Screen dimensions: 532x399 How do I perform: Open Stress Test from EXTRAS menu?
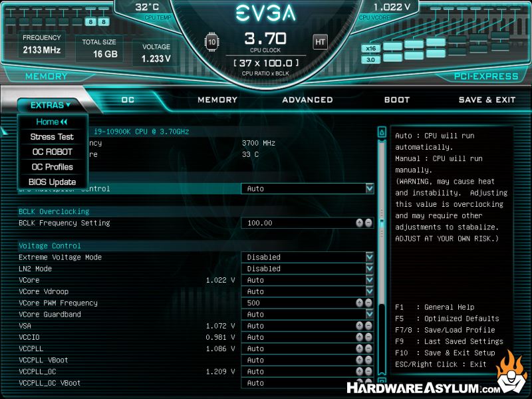click(x=52, y=137)
